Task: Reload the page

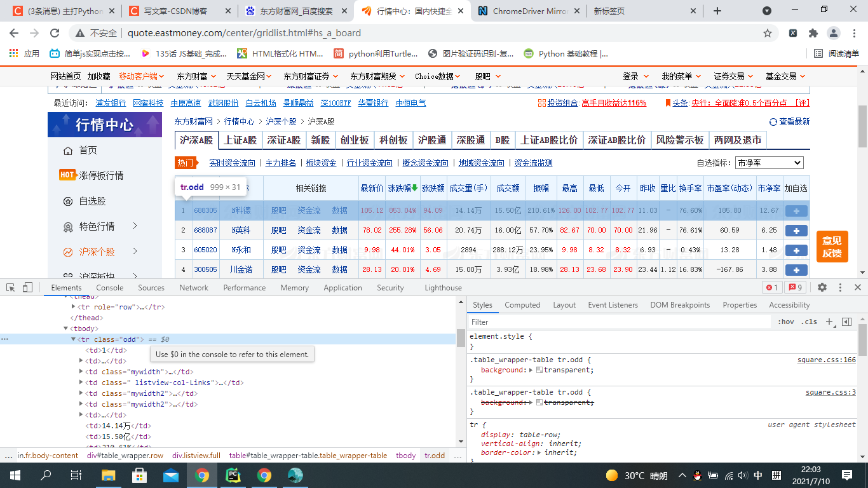Action: point(54,33)
